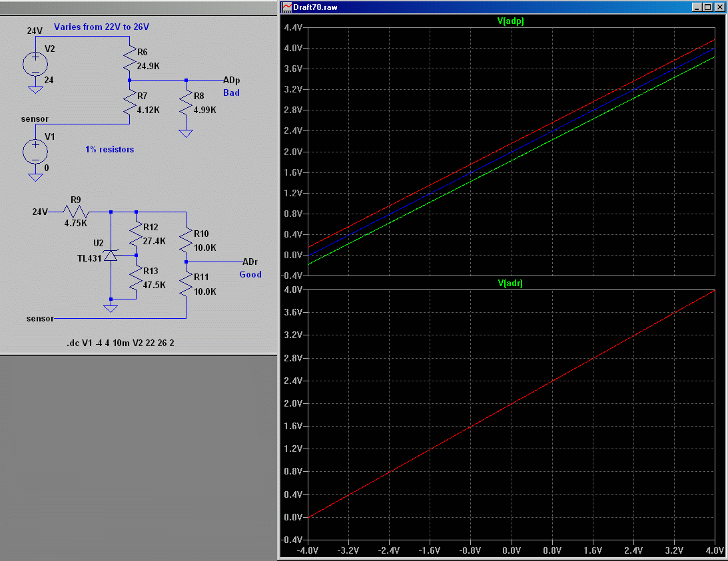Click the 4.4V label on V(adp) axis

pyautogui.click(x=293, y=27)
